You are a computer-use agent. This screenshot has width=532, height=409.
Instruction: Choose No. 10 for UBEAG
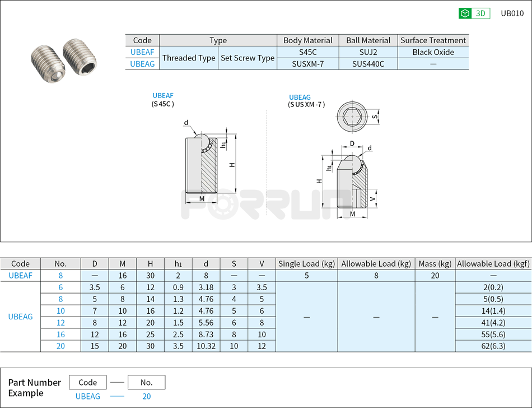tap(60, 311)
